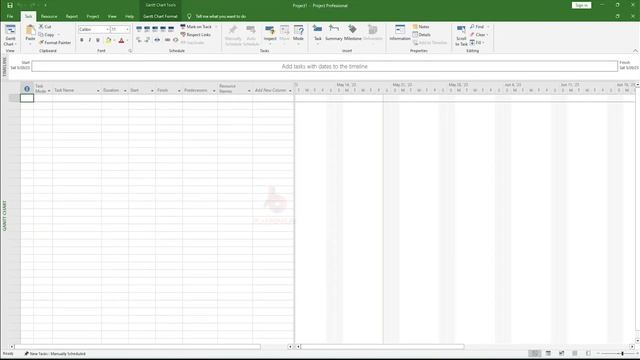Apply the yellow background color
The width and height of the screenshot is (640, 360).
109,40
